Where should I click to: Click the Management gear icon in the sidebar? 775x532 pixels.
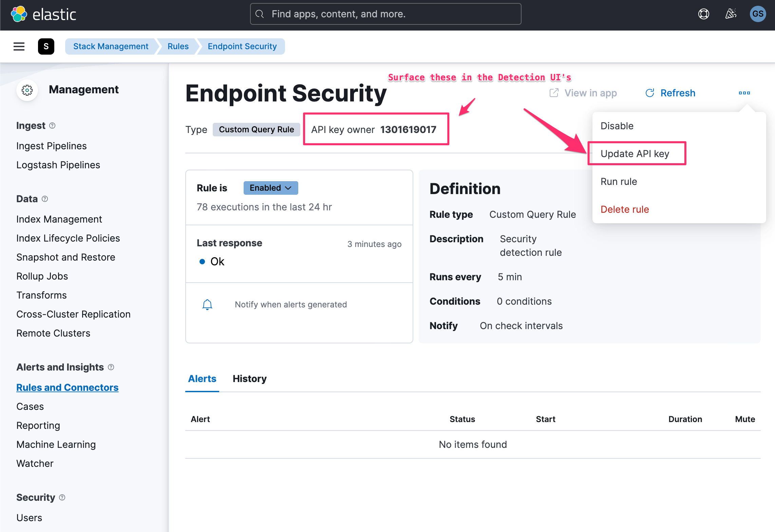pyautogui.click(x=27, y=90)
